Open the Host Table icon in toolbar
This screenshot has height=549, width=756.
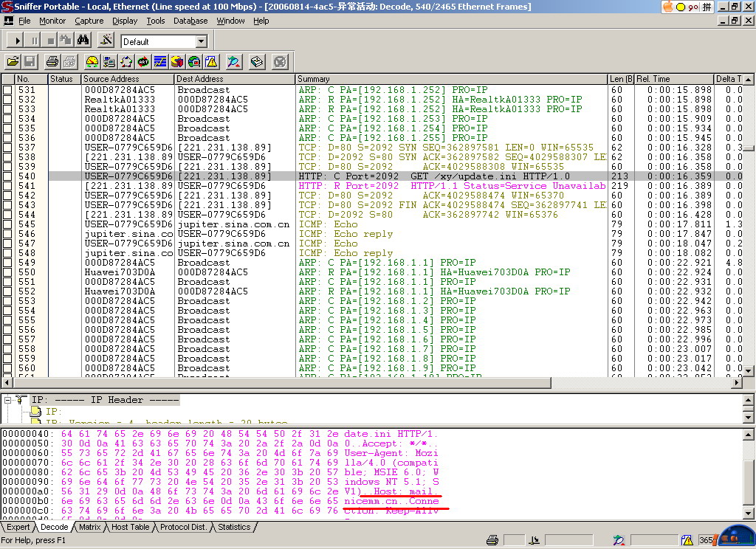109,62
